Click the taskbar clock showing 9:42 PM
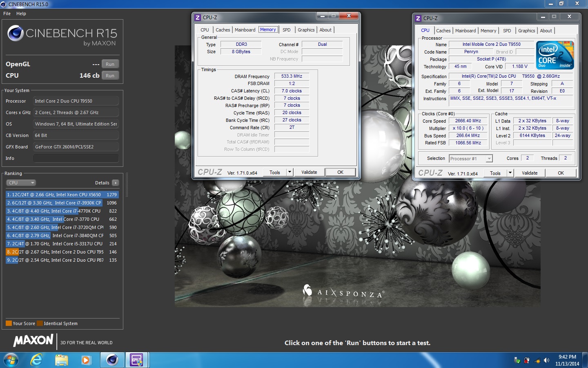 point(567,360)
